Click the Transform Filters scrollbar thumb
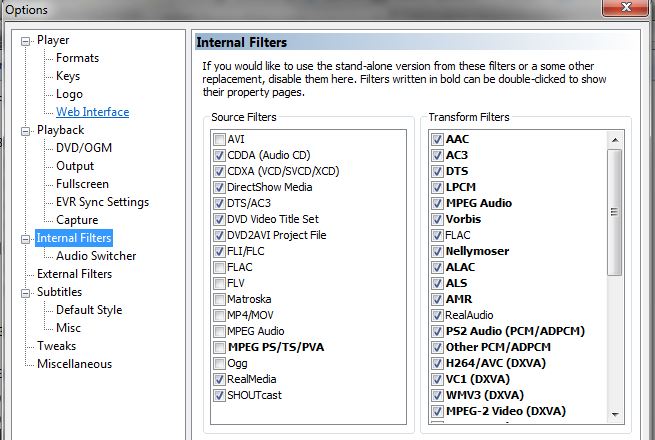The height and width of the screenshot is (440, 655). 614,212
